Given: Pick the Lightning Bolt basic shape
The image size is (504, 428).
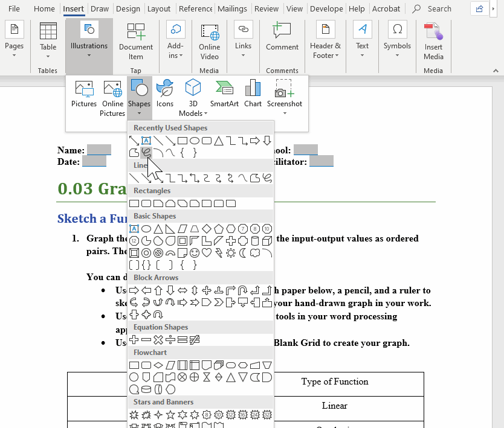Looking at the screenshot, I should click(219, 252).
